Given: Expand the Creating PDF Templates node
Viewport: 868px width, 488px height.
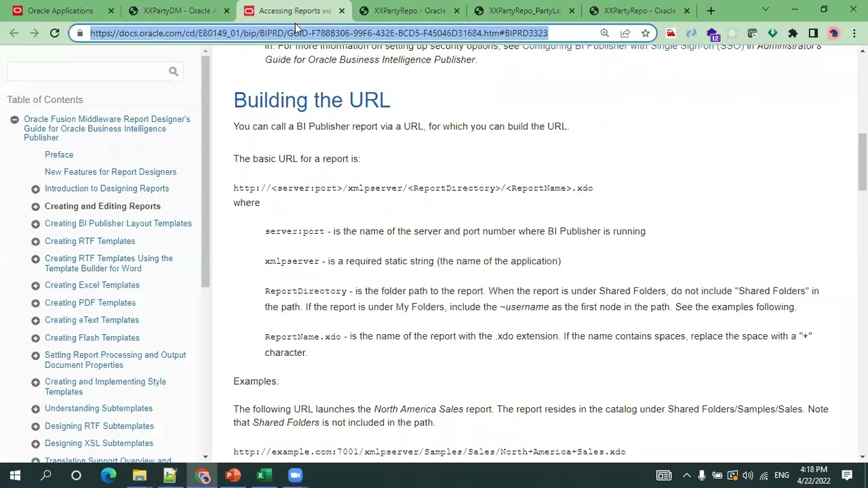Looking at the screenshot, I should click(x=35, y=303).
